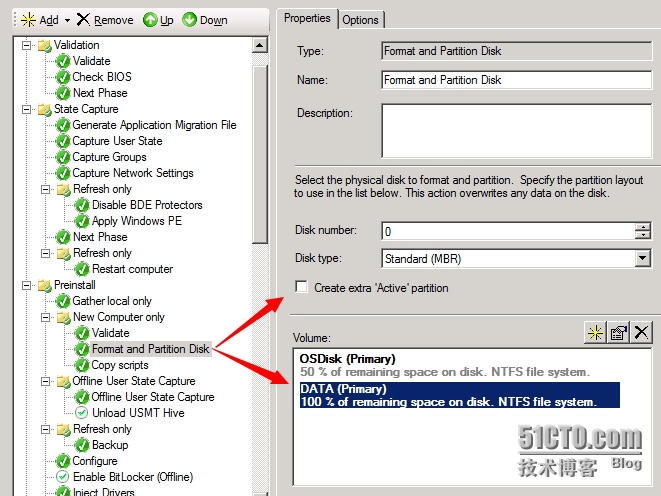Click green check icon beside Gather local only
Image resolution: width=661 pixels, height=496 pixels.
[63, 302]
